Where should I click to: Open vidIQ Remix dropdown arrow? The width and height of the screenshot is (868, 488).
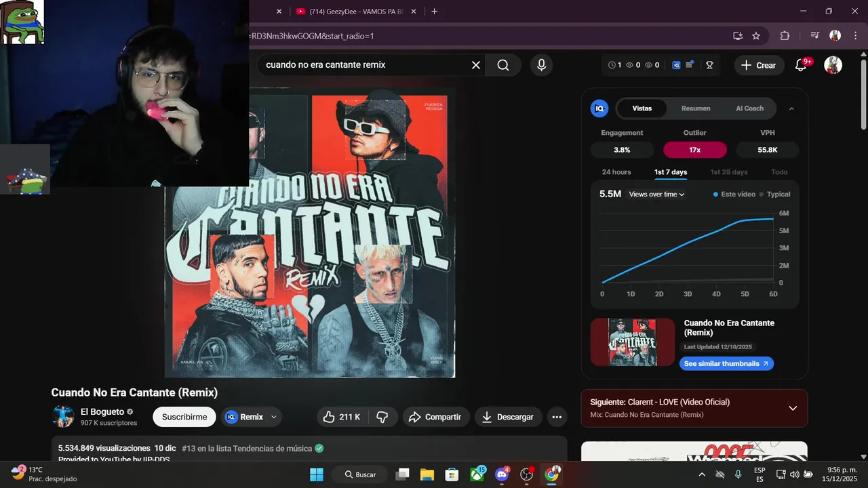coord(274,417)
